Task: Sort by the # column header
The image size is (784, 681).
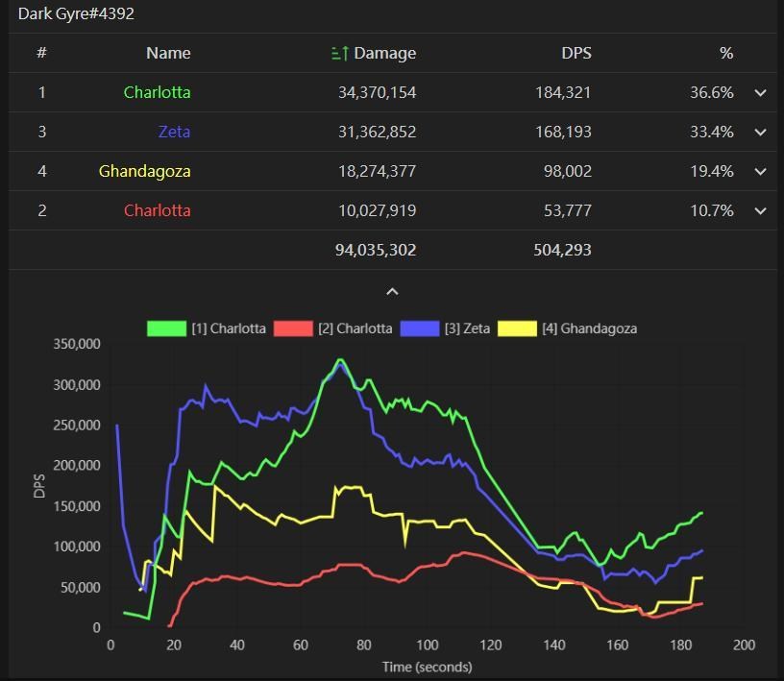Action: pos(41,54)
